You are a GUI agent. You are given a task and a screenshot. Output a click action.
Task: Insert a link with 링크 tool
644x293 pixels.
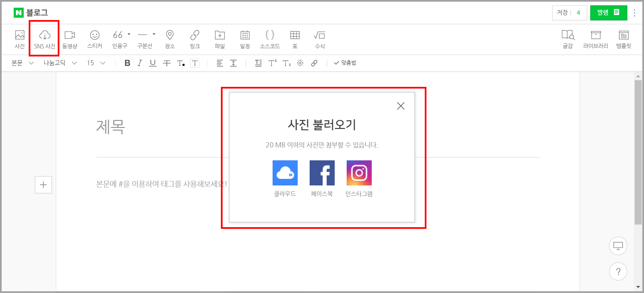[x=195, y=39]
